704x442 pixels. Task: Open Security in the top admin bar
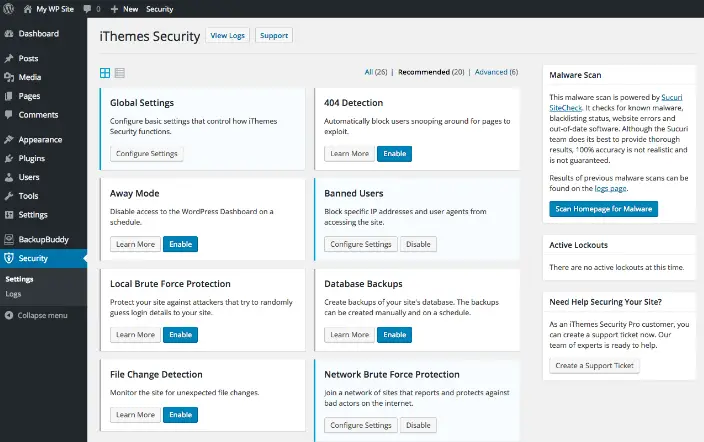159,9
